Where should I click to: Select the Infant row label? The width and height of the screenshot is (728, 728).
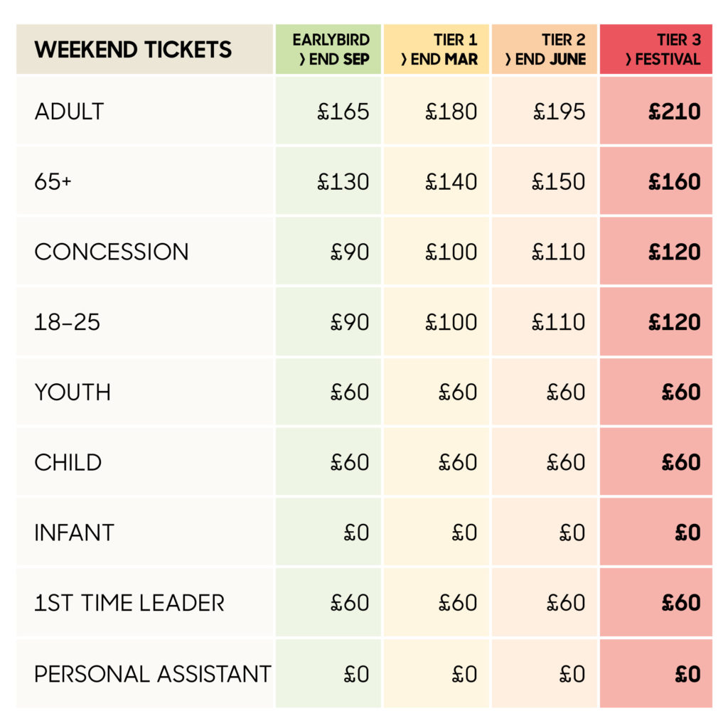click(74, 532)
